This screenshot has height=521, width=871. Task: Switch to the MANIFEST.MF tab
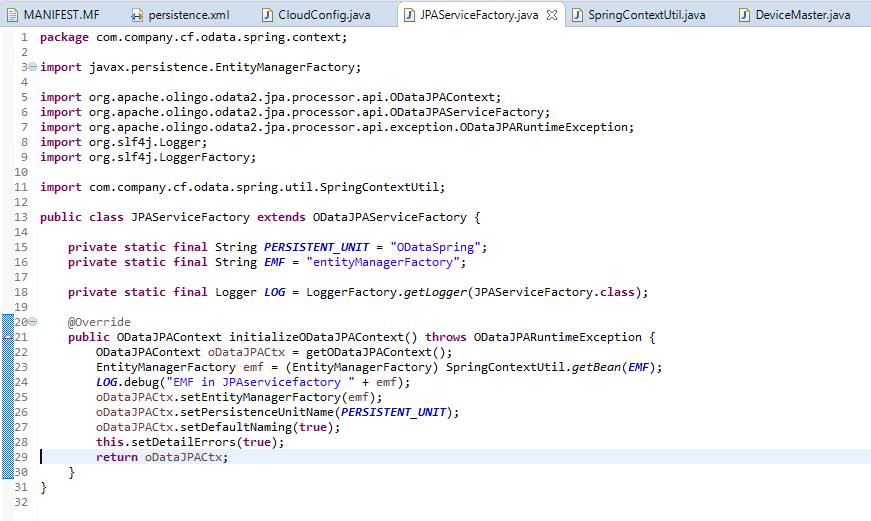point(62,15)
